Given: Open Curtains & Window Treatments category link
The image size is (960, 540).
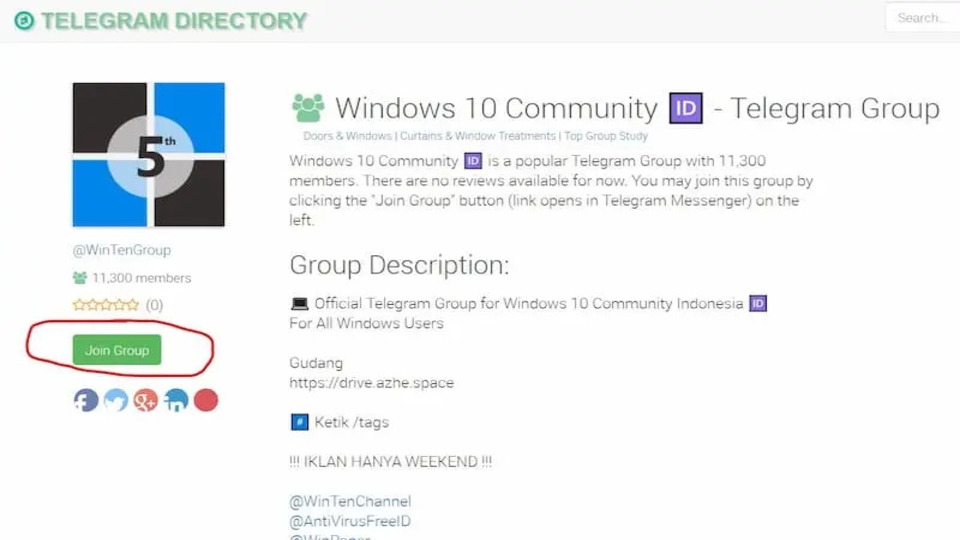Looking at the screenshot, I should coord(478,136).
